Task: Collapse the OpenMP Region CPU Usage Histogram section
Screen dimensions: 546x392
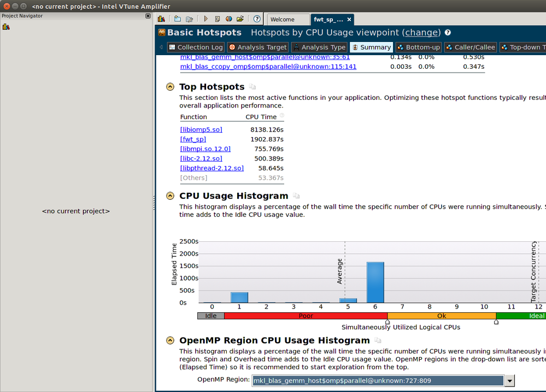Action: [x=170, y=340]
